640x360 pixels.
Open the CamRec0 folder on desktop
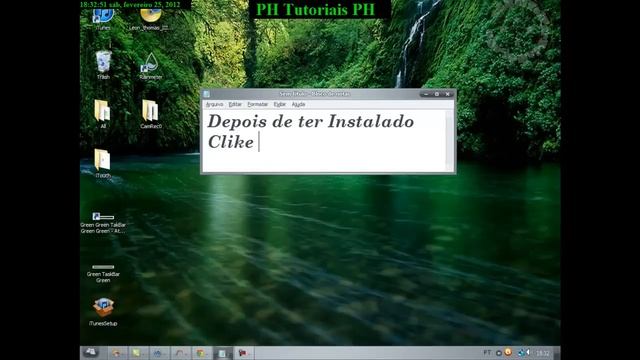150,114
